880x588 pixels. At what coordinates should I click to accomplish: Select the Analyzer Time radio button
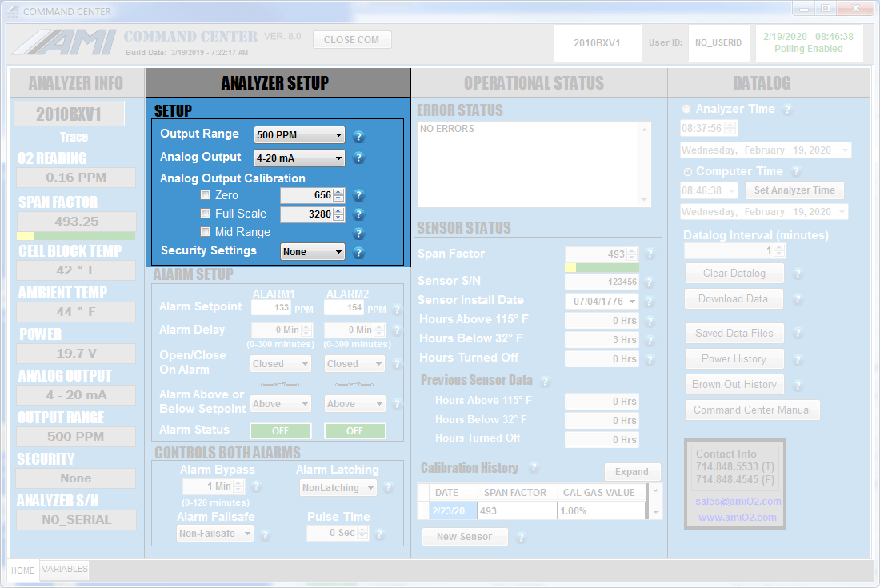pyautogui.click(x=686, y=109)
